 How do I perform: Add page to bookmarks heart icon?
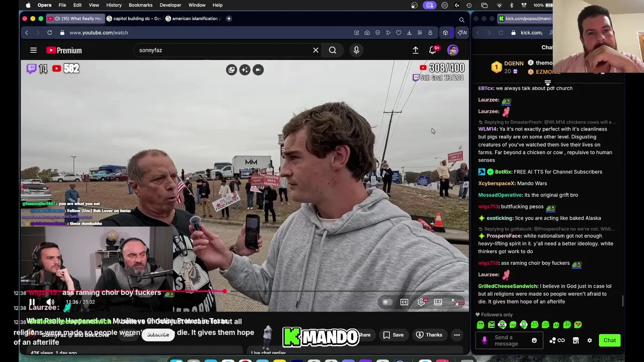(x=398, y=33)
